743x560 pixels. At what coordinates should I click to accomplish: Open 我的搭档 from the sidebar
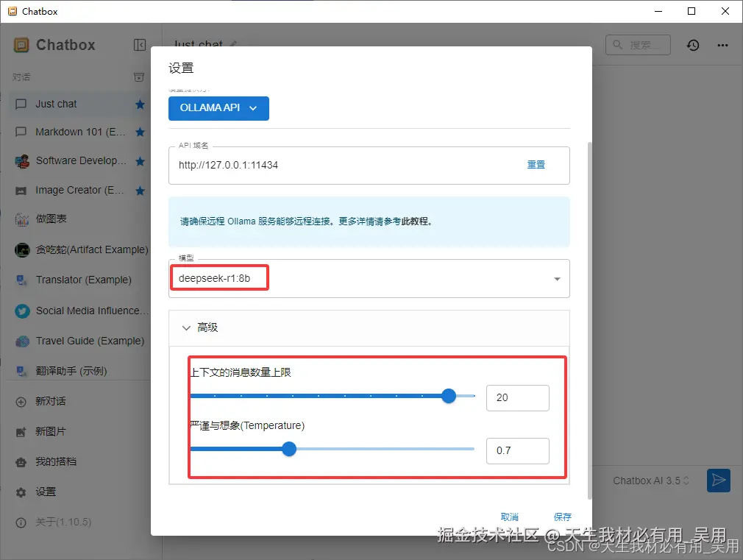pos(55,461)
